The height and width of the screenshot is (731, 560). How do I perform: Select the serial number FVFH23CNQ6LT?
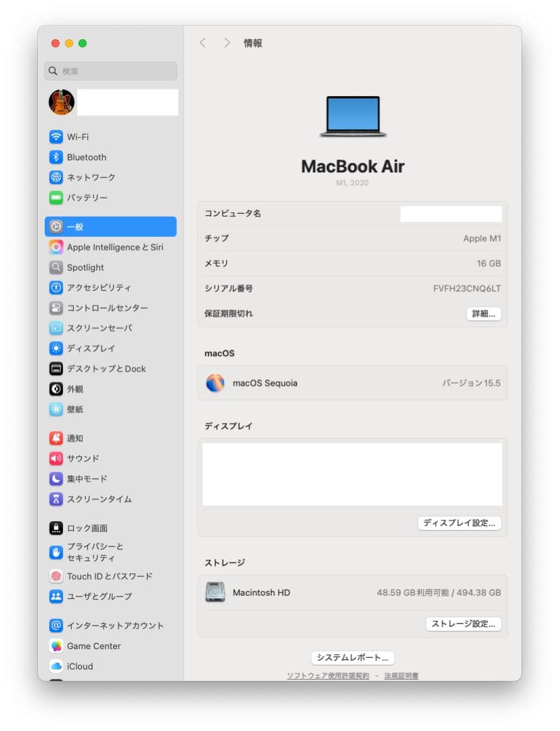(x=467, y=288)
